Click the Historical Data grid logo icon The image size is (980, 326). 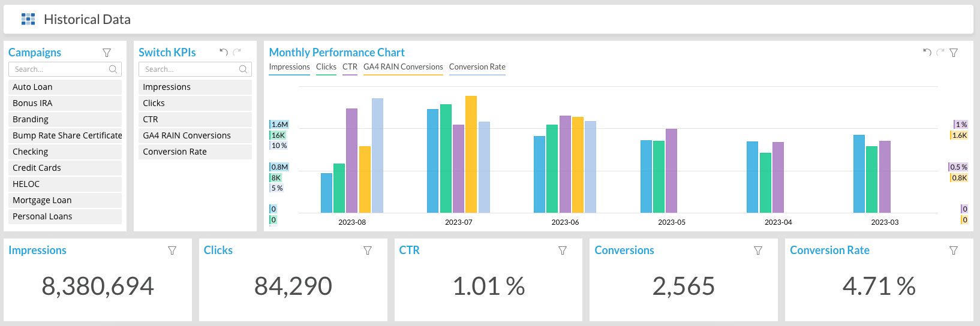pos(28,19)
